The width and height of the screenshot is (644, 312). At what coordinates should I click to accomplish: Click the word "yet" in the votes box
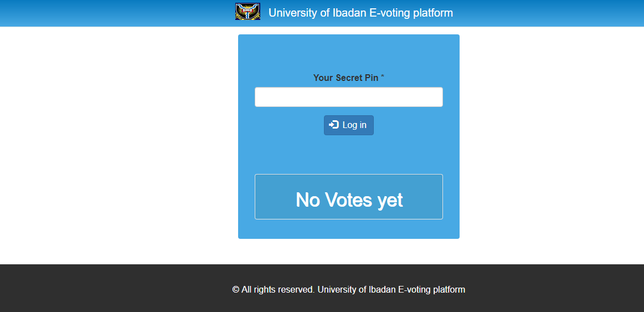tap(390, 200)
